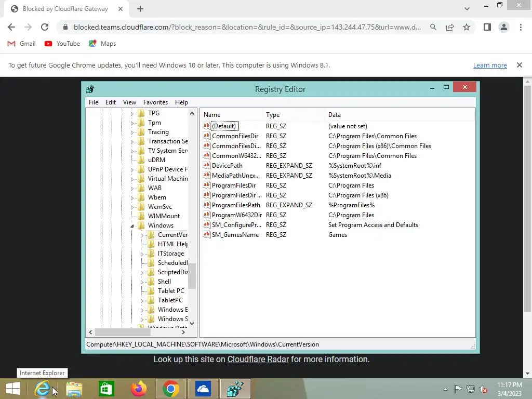The height and width of the screenshot is (399, 532).
Task: Reload the blocked page in Chrome
Action: tap(45, 27)
